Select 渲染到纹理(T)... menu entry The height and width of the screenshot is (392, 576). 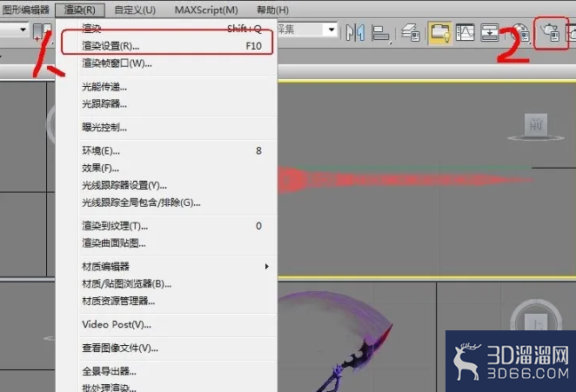point(171,226)
